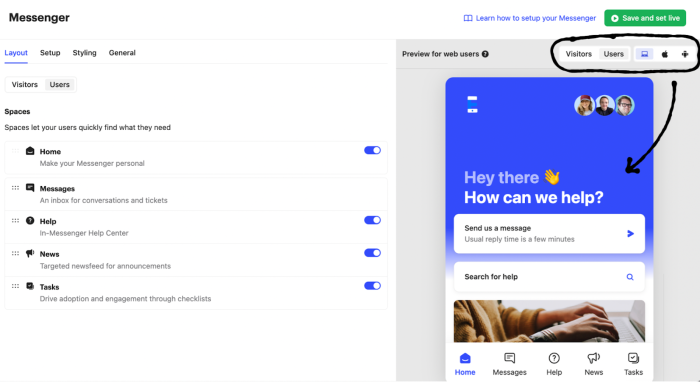Click the middle team member avatar
This screenshot has width=700, height=383.
tap(604, 105)
